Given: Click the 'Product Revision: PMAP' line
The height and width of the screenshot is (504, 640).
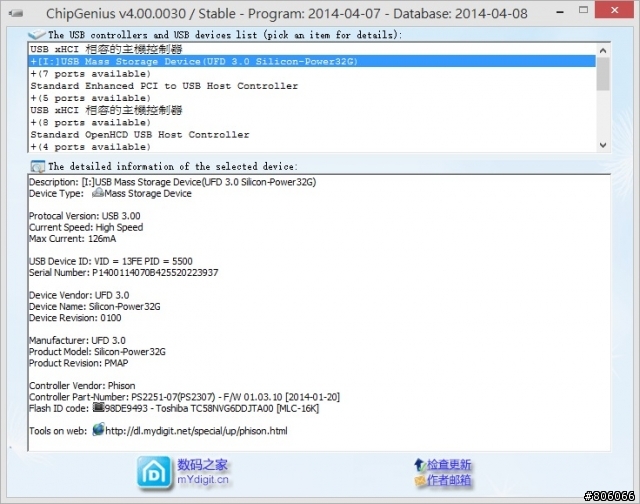Looking at the screenshot, I should [79, 363].
